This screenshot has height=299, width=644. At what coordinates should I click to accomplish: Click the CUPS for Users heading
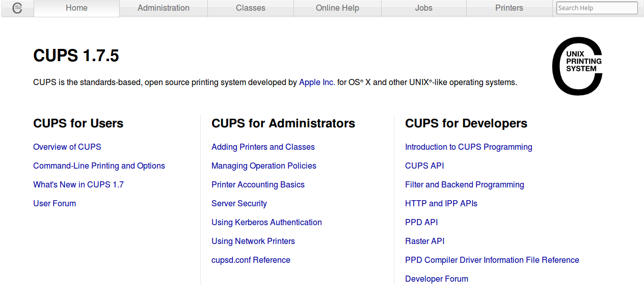[78, 123]
